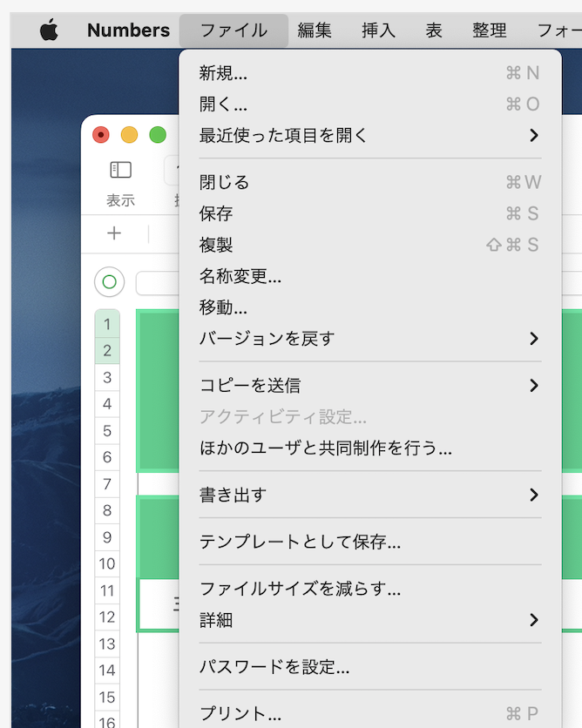Expand バージョンを戻す submenu
Image resolution: width=582 pixels, height=728 pixels.
(x=370, y=339)
